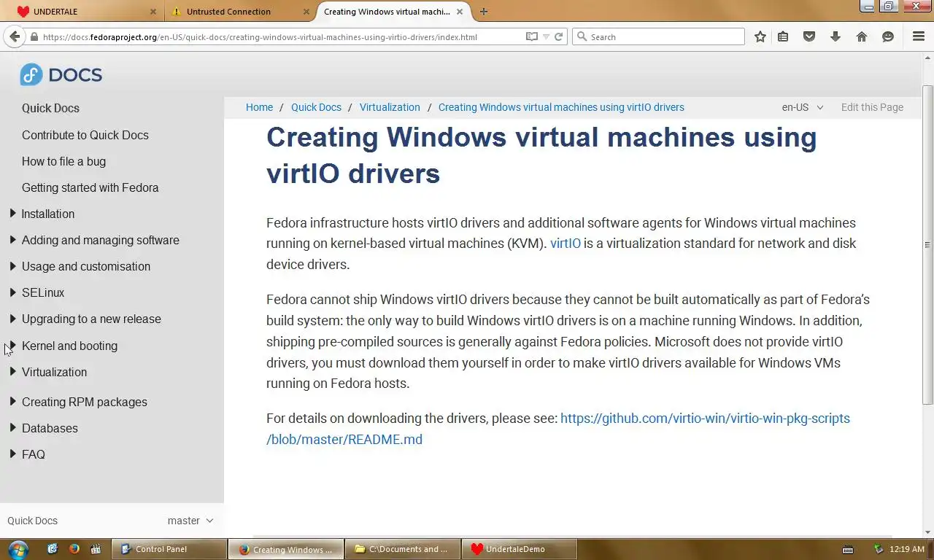
Task: Show bookmarks list icon in toolbar
Action: [783, 36]
